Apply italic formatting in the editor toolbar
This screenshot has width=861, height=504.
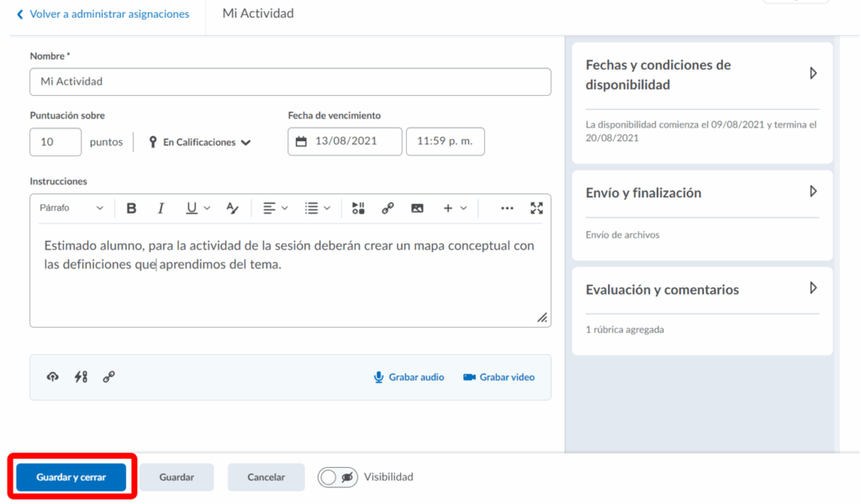pyautogui.click(x=161, y=208)
